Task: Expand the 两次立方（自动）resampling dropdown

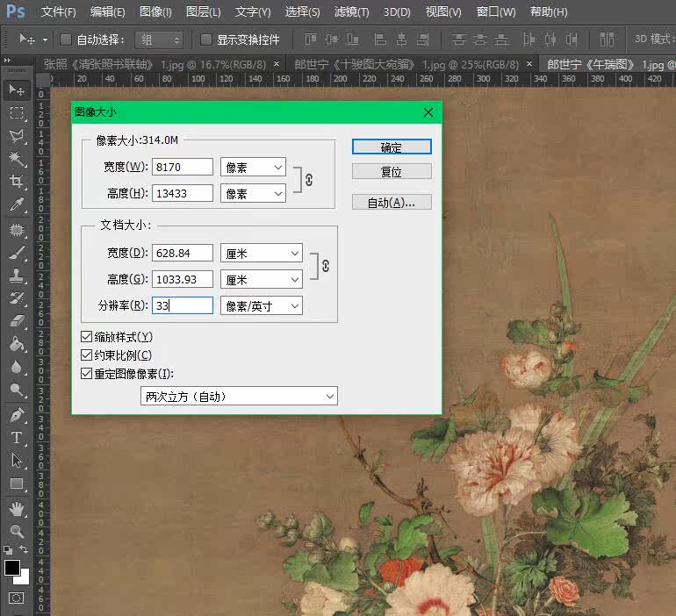Action: coord(239,397)
